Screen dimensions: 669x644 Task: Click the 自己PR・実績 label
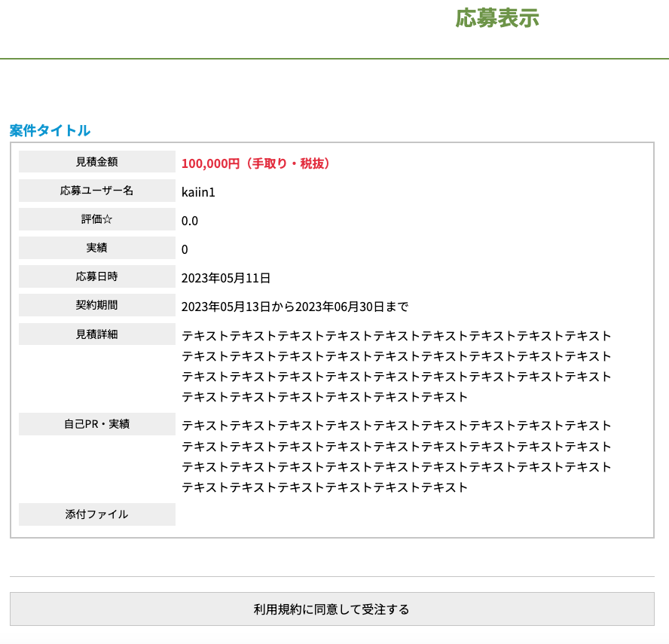point(96,424)
